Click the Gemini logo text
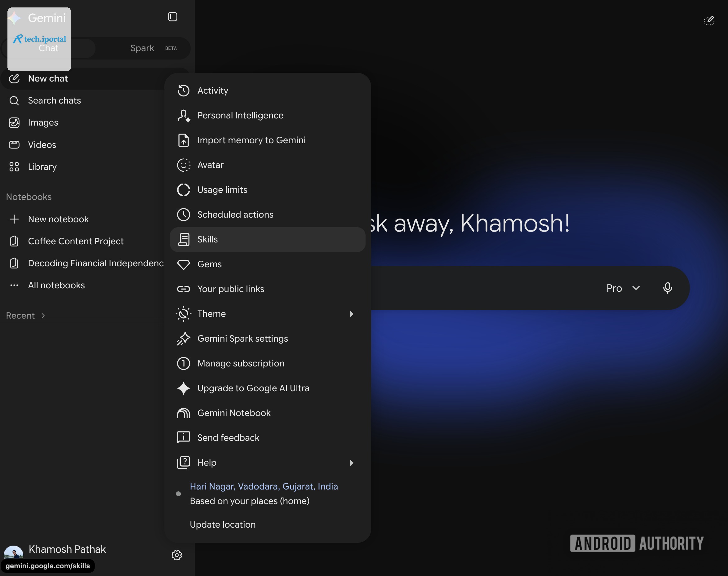Viewport: 728px width, 576px height. click(x=47, y=18)
